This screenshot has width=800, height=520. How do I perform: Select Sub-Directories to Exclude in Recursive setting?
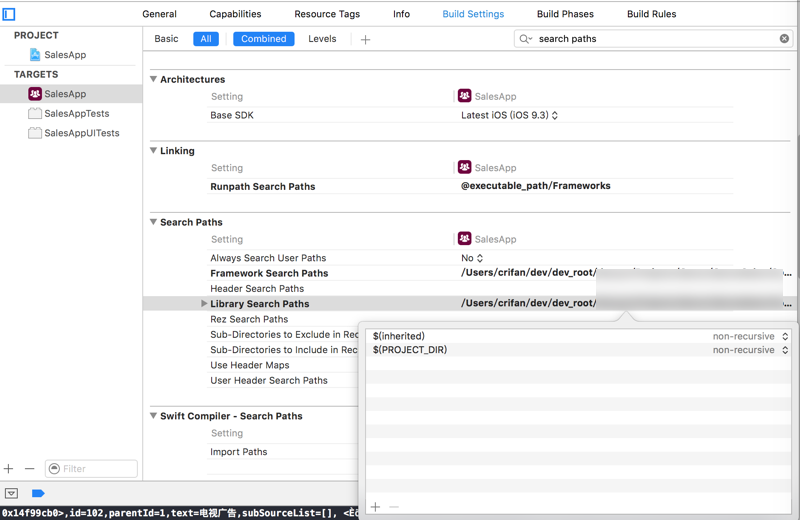[284, 335]
